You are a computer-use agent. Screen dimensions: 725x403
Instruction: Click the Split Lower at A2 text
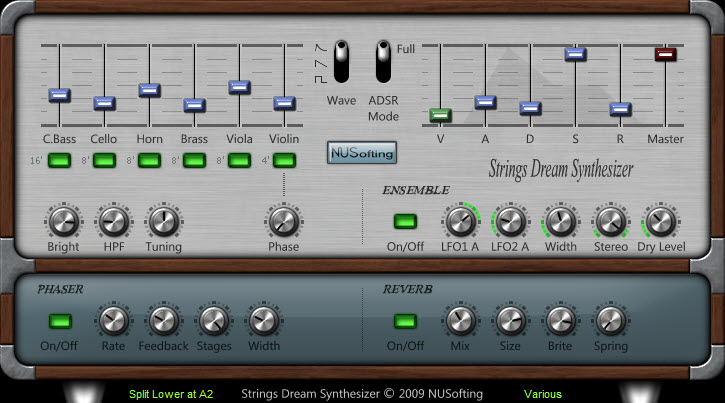click(x=171, y=394)
